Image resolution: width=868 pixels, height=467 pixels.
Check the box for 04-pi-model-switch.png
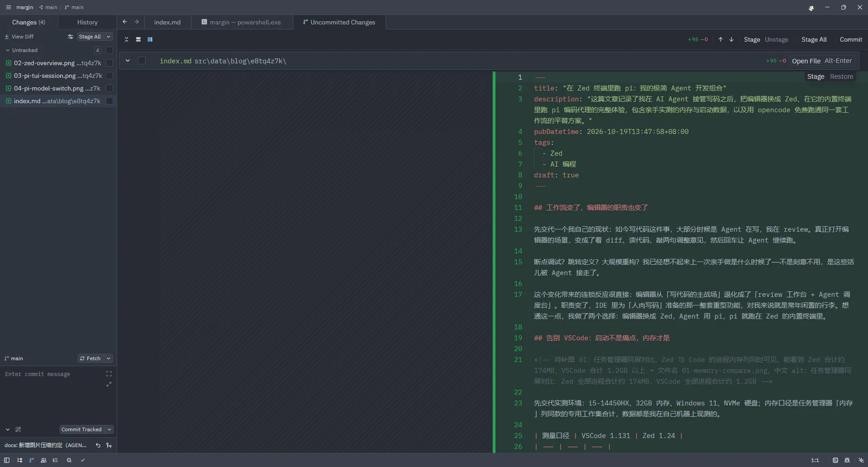[x=109, y=88]
